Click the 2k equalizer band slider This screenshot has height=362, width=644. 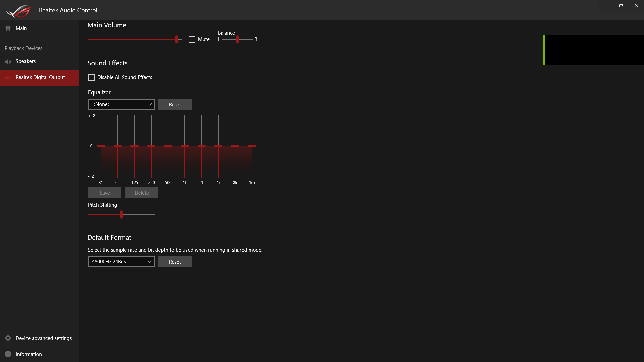(202, 146)
